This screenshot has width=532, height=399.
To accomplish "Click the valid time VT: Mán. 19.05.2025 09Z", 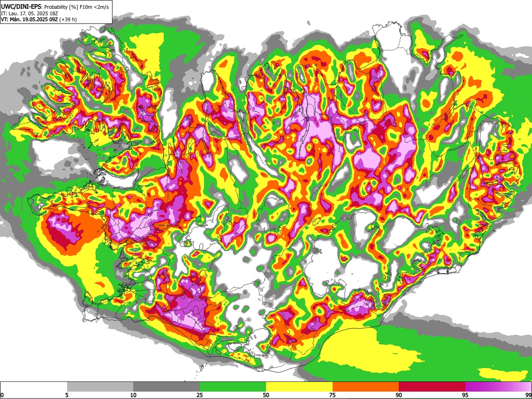I will point(29,20).
